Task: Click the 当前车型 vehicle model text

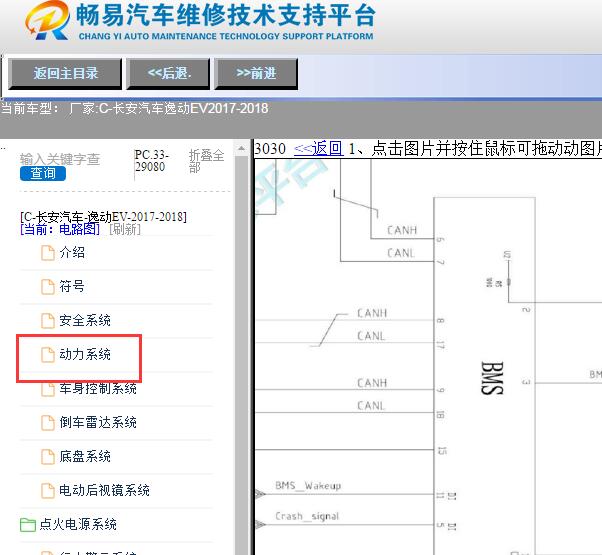Action: point(134,109)
